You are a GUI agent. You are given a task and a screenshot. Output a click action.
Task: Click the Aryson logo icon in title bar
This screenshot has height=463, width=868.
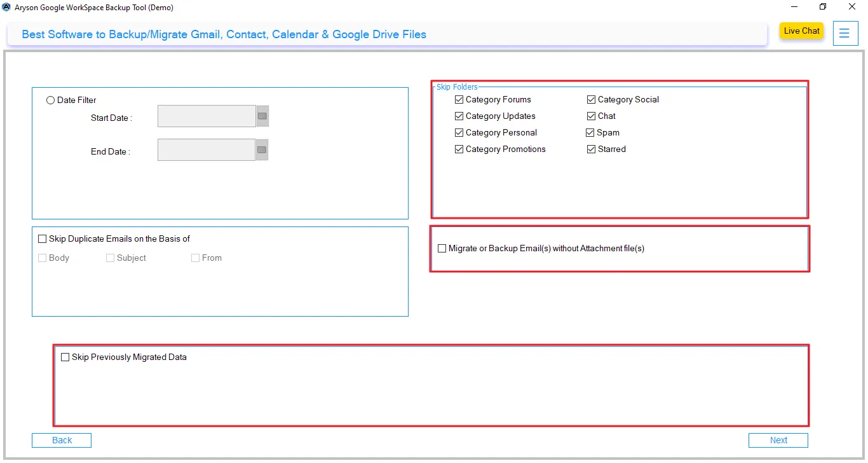click(x=7, y=7)
